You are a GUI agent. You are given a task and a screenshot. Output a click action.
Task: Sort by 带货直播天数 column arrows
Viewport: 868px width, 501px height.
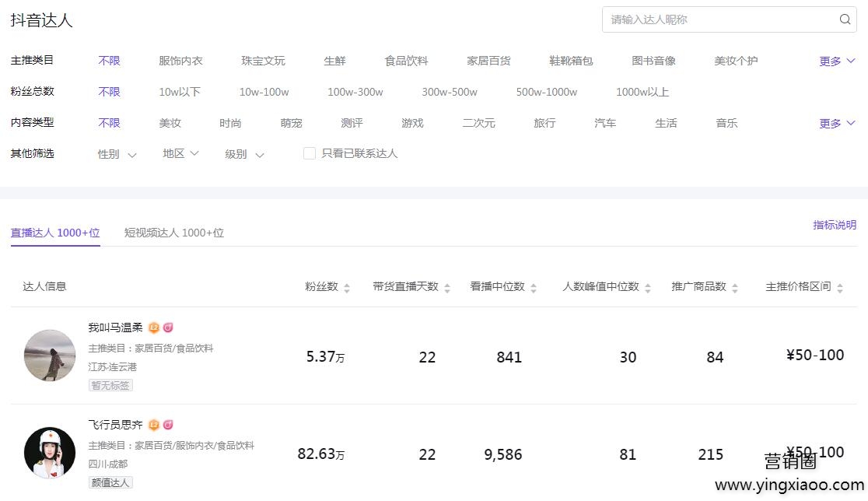[x=447, y=288]
